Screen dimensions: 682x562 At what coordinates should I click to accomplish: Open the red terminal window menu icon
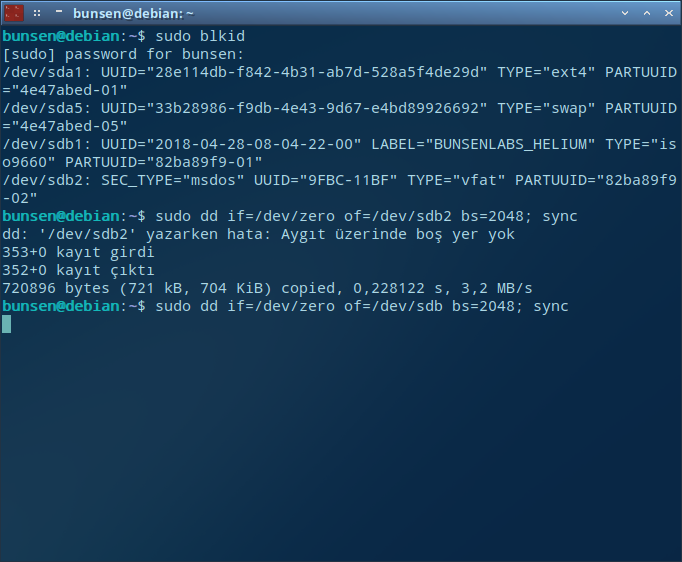click(14, 13)
